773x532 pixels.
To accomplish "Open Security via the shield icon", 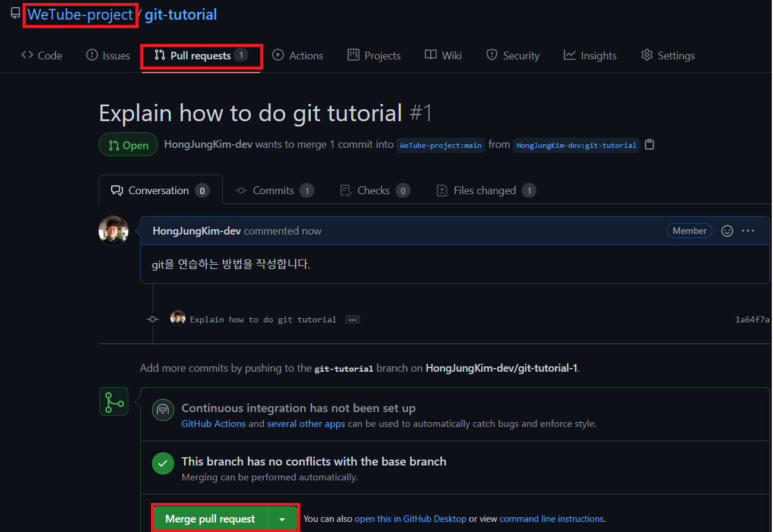I will click(x=492, y=55).
